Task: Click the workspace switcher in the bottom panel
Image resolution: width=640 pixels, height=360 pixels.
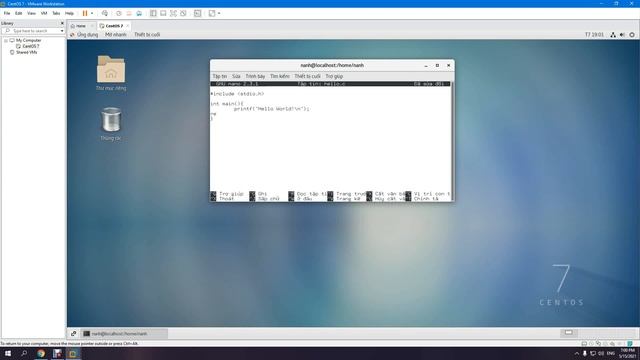Action: [x=569, y=333]
